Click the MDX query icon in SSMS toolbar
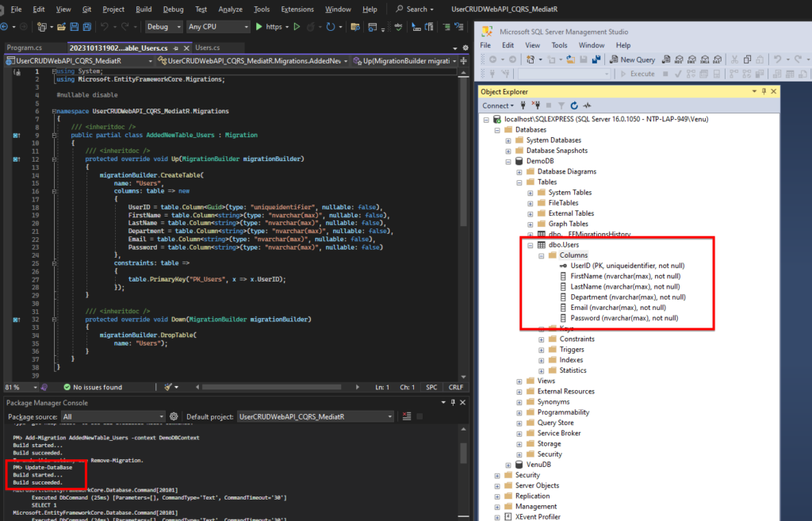Image resolution: width=812 pixels, height=521 pixels. point(679,59)
